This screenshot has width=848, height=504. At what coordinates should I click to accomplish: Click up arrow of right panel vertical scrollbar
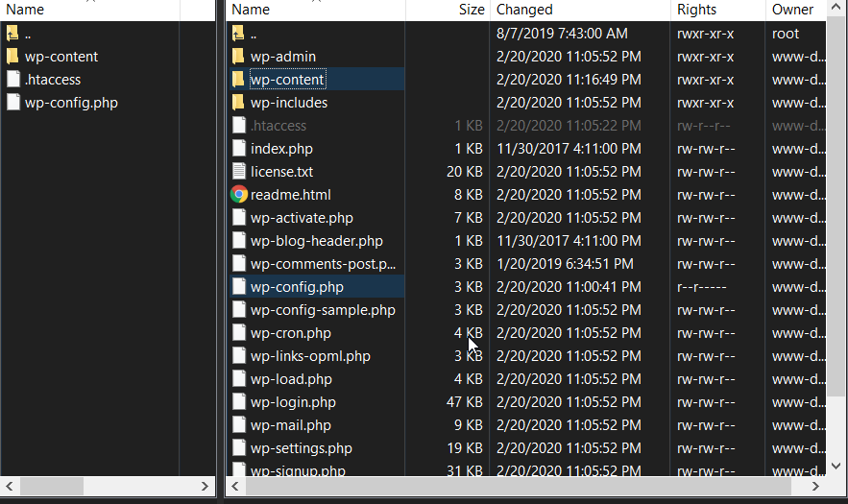coord(836,8)
